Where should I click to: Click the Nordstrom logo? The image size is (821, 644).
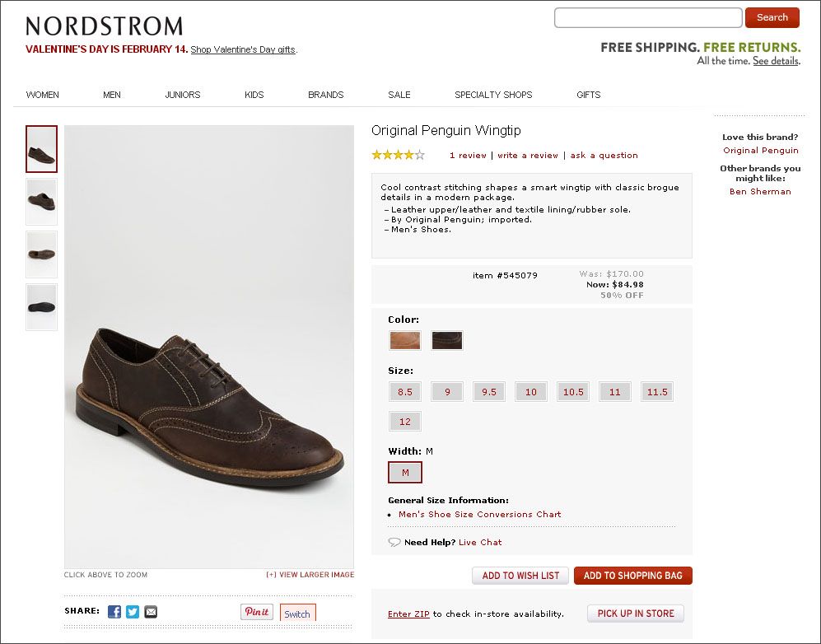pos(105,26)
